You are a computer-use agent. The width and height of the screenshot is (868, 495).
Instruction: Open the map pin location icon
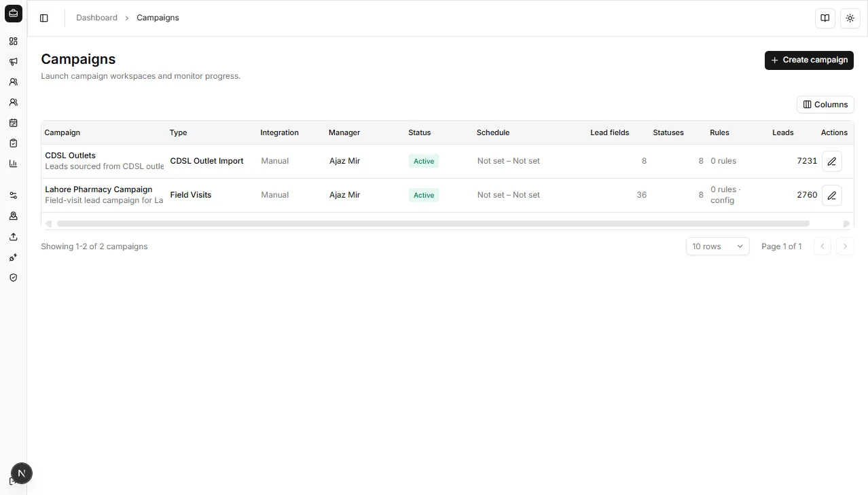(13, 216)
